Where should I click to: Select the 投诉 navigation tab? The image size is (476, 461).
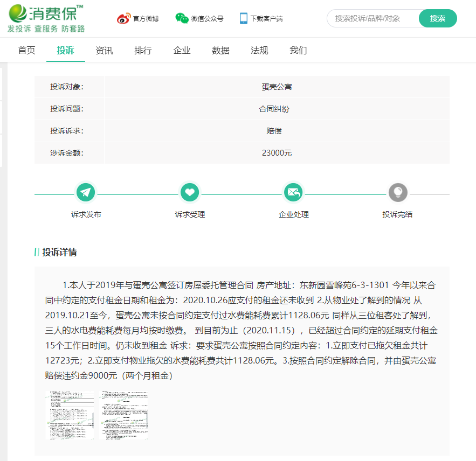(x=66, y=50)
